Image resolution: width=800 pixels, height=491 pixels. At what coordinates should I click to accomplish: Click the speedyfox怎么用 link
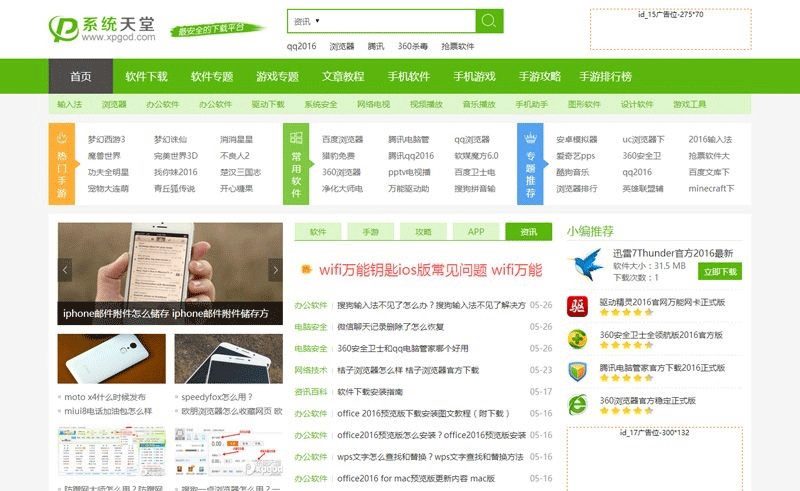217,397
